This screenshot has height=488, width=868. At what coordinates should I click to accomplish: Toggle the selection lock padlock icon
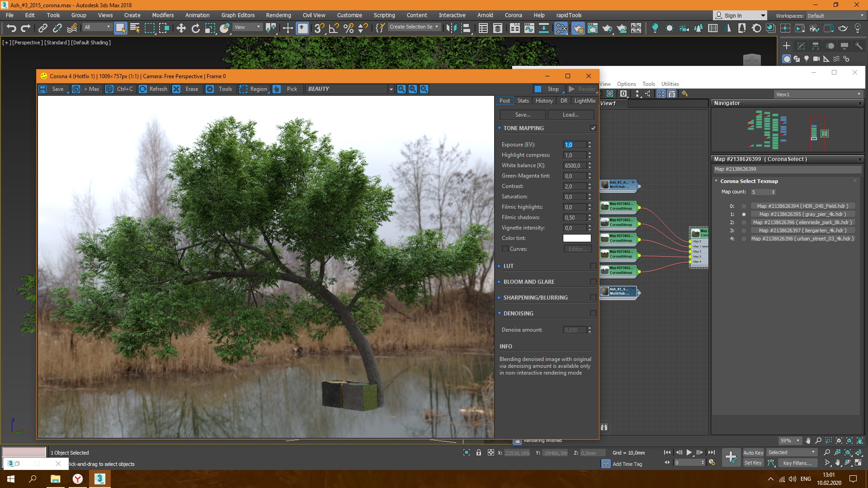(x=479, y=452)
